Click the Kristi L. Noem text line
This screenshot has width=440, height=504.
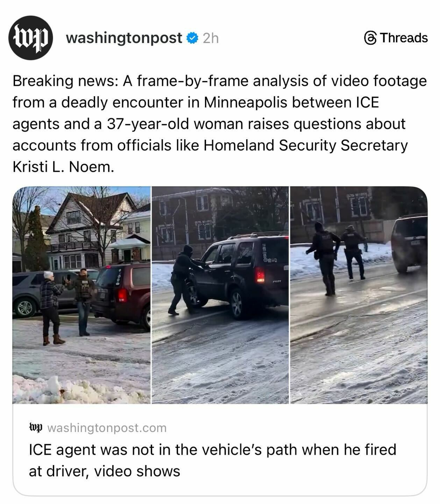pyautogui.click(x=63, y=167)
